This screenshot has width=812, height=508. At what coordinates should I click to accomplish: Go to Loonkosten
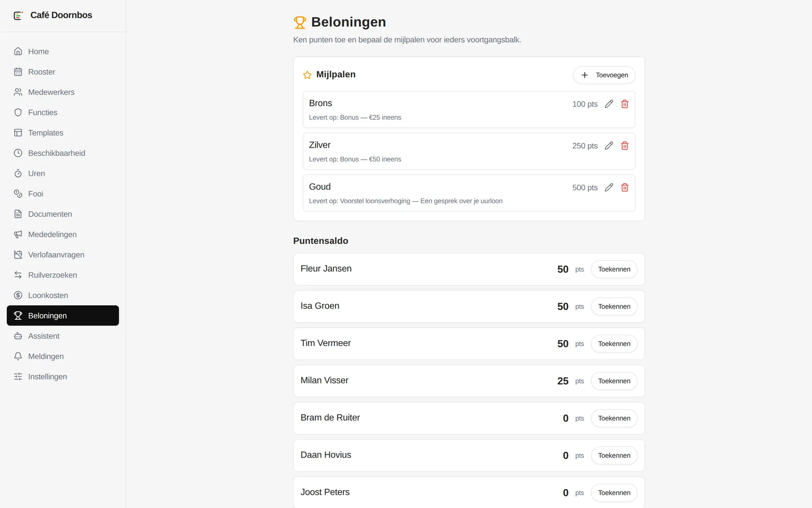63,295
